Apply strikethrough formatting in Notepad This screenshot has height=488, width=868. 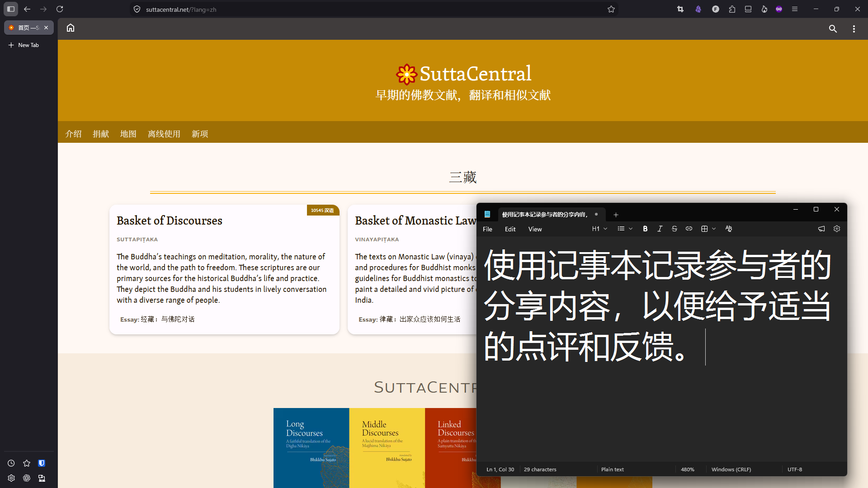(674, 229)
